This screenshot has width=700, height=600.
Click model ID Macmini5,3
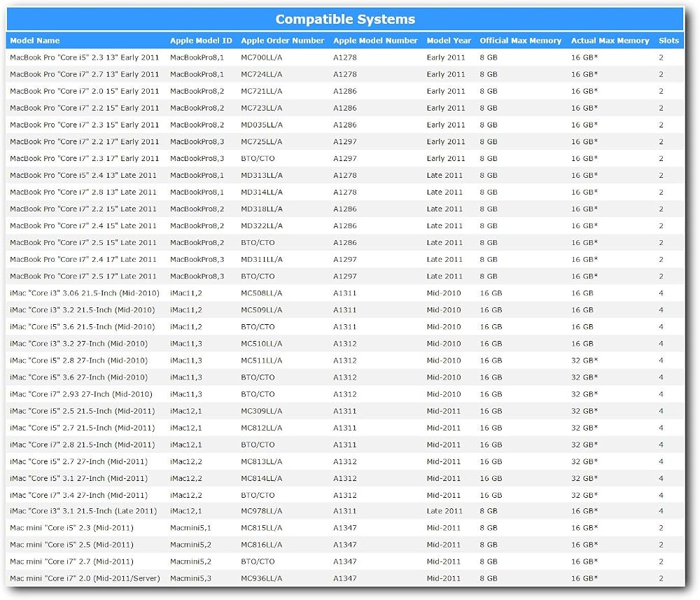[x=190, y=578]
